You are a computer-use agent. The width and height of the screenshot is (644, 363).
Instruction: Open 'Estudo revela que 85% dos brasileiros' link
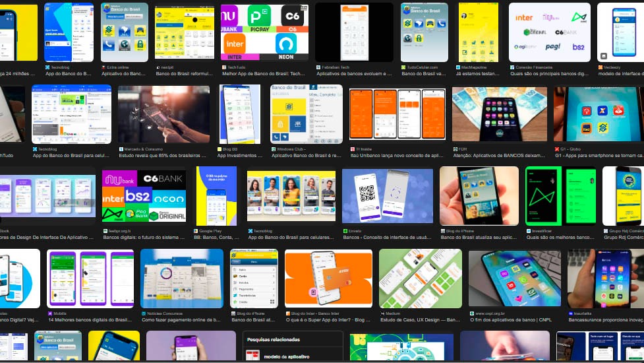[x=163, y=155]
